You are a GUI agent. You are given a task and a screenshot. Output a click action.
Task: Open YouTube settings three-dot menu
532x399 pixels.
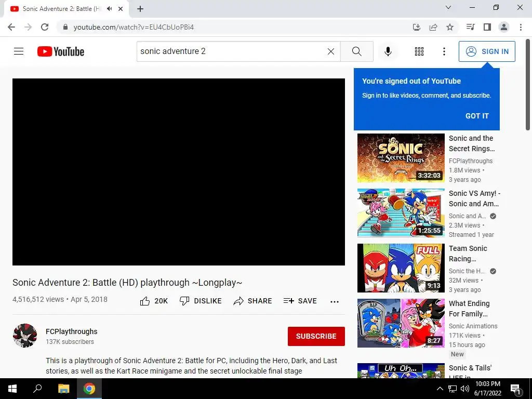click(444, 51)
